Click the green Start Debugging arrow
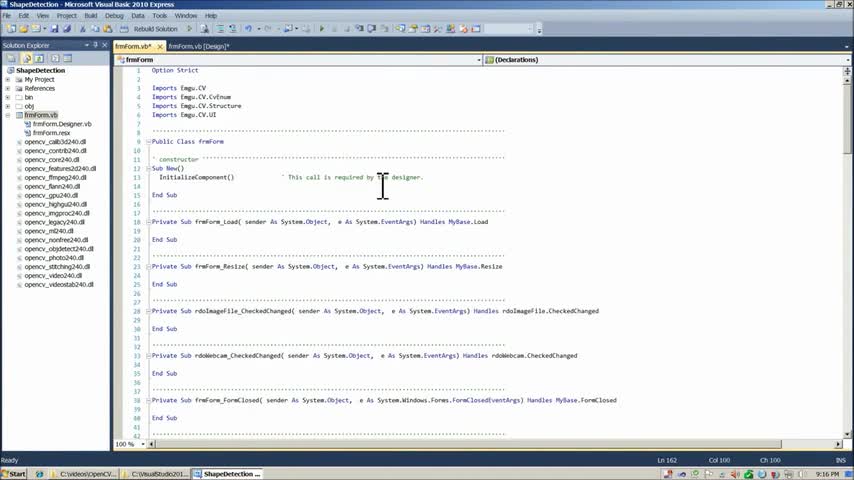 click(x=322, y=29)
